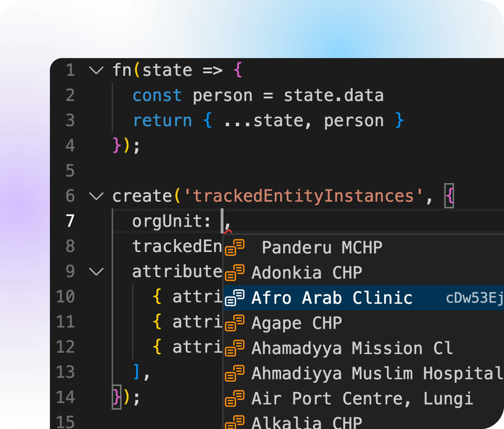The image size is (504, 429).
Task: Click the icon beside Ahmadiyya Muslim Hospital
Action: coord(235,373)
